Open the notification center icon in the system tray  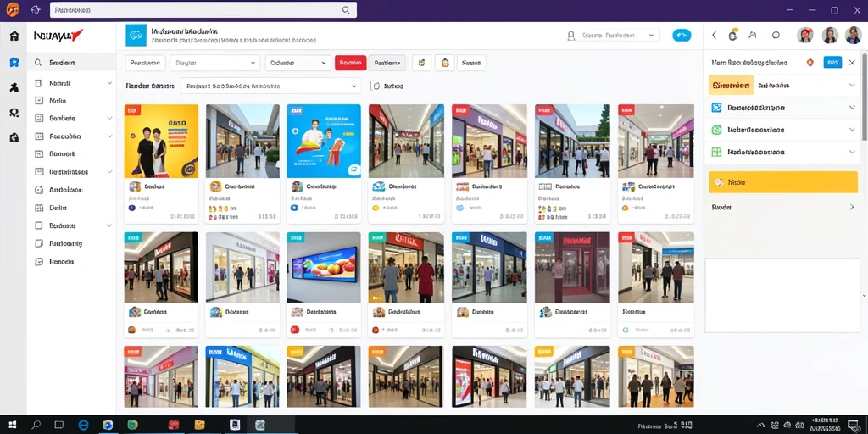tap(853, 426)
